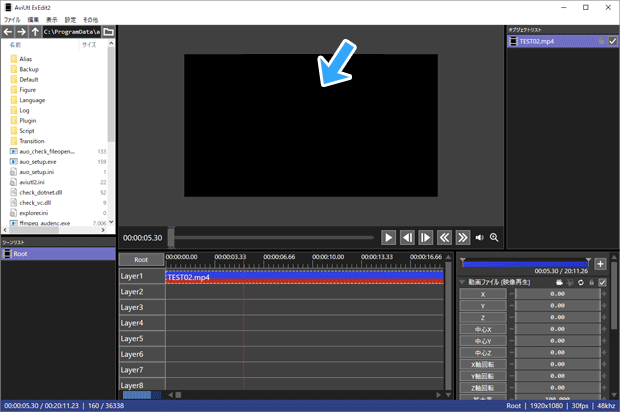Viewport: 620px width, 412px height.
Task: Toggle the lock icon on 動画ファイル
Action: click(x=591, y=283)
